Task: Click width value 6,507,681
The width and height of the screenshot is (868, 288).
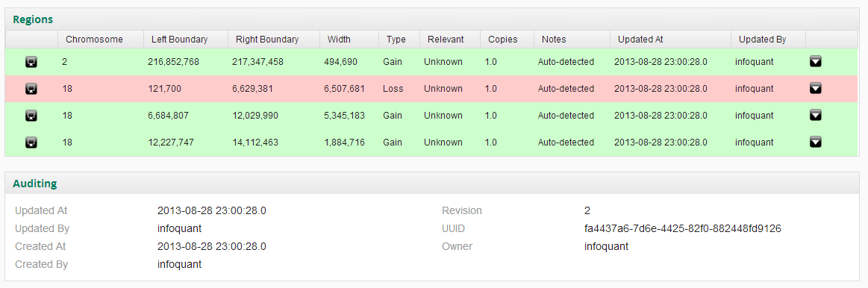Action: 344,89
